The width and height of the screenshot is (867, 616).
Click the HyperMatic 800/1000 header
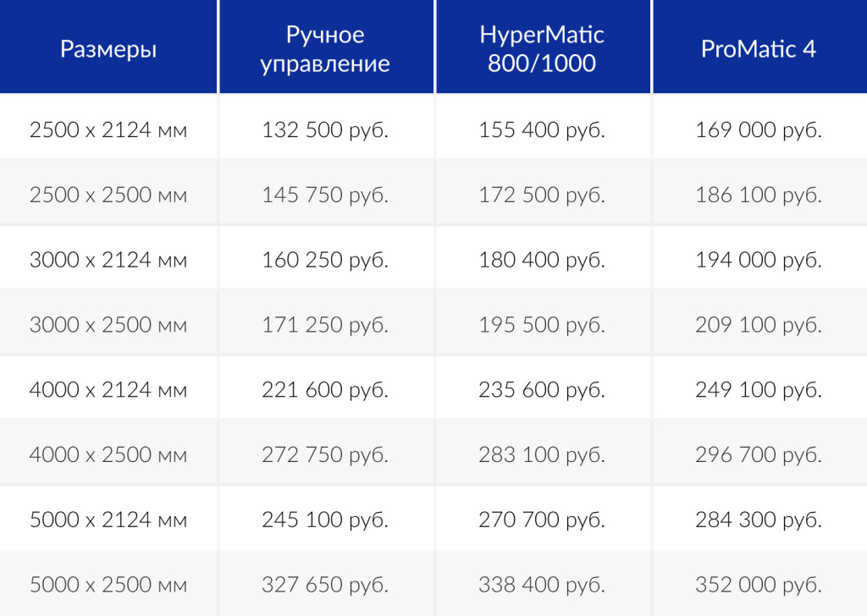pos(542,48)
